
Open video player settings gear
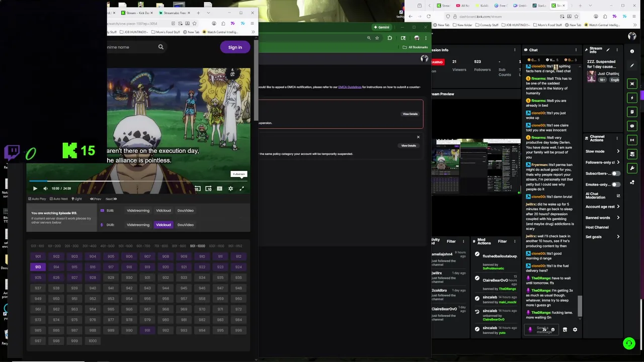(x=230, y=189)
